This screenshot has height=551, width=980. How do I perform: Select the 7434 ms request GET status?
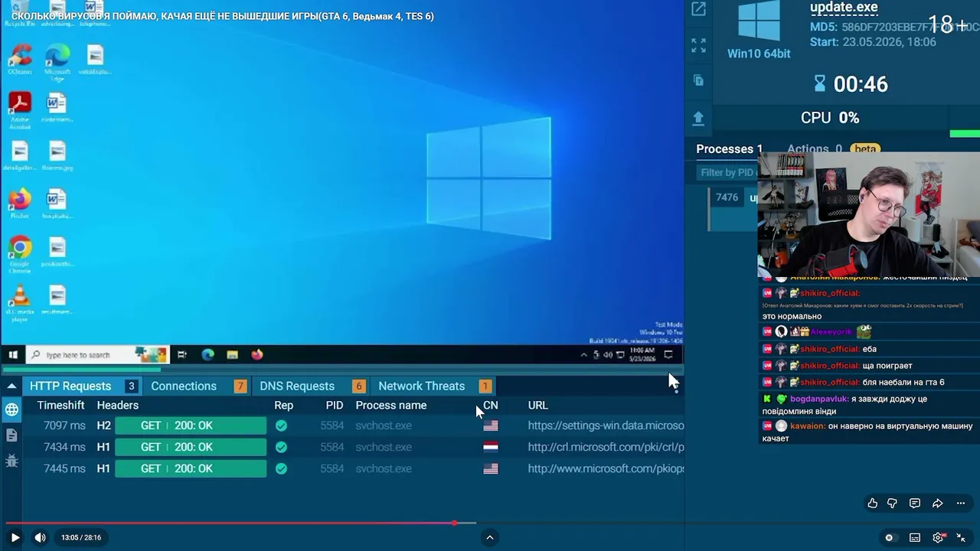tap(191, 447)
